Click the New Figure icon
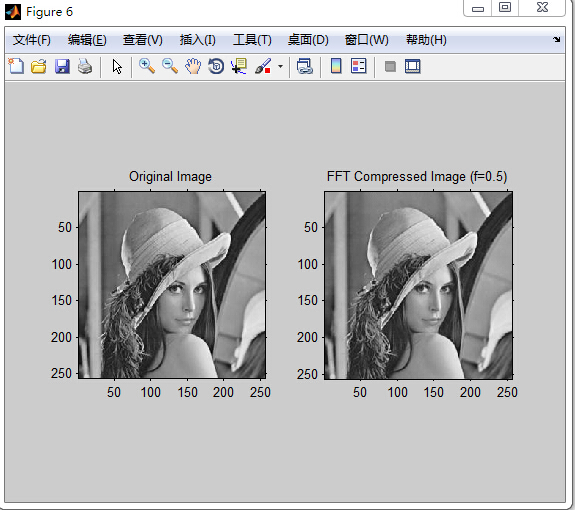 [x=16, y=66]
